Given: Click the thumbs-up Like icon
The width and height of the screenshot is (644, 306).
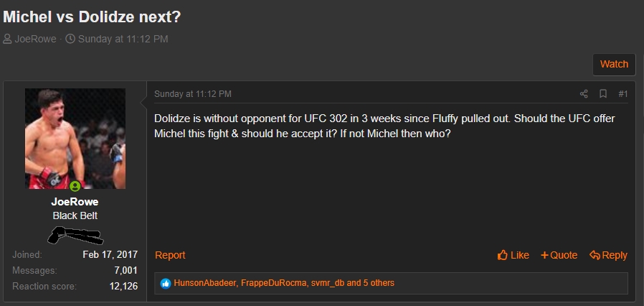Looking at the screenshot, I should 503,255.
